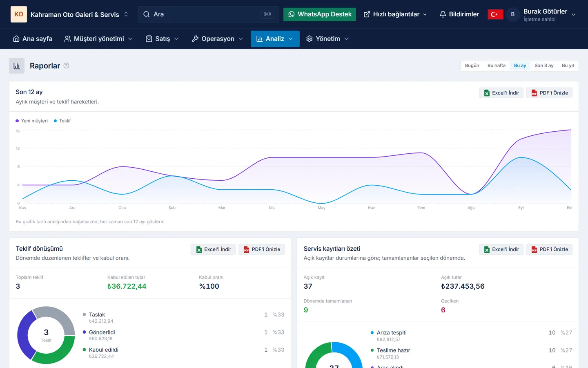Go to Ana sayfa
588x368 pixels.
(x=33, y=39)
